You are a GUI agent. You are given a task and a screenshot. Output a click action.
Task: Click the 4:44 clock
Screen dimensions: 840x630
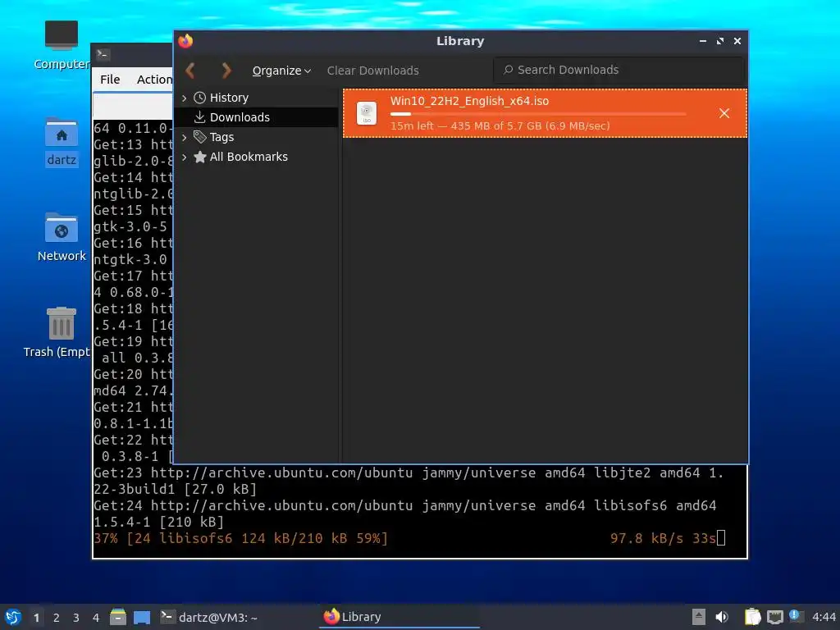[824, 617]
